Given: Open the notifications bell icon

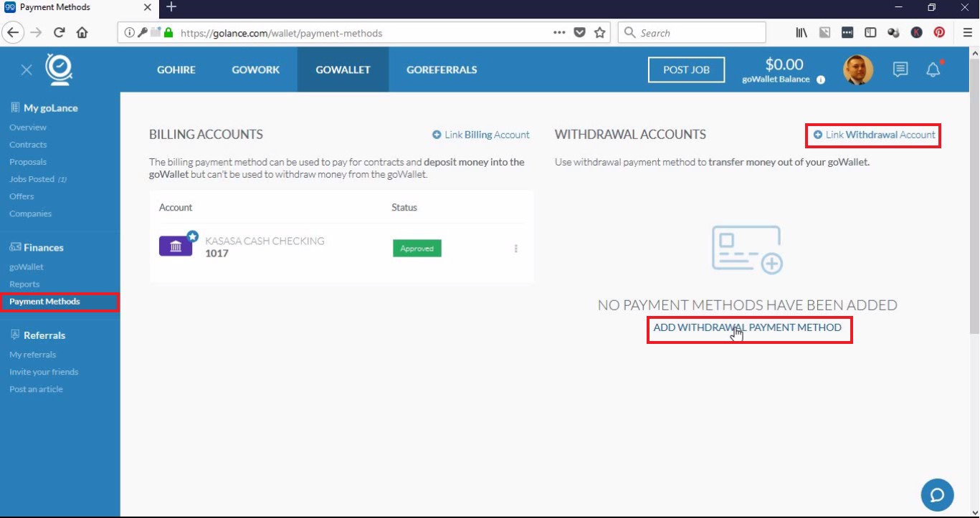Looking at the screenshot, I should pyautogui.click(x=933, y=69).
